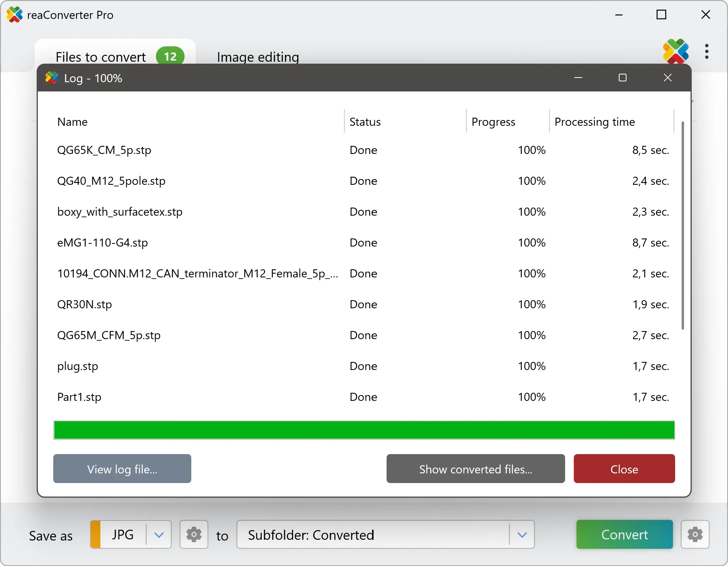Click Show converted files...
Screen dimensions: 728x566
tap(476, 469)
